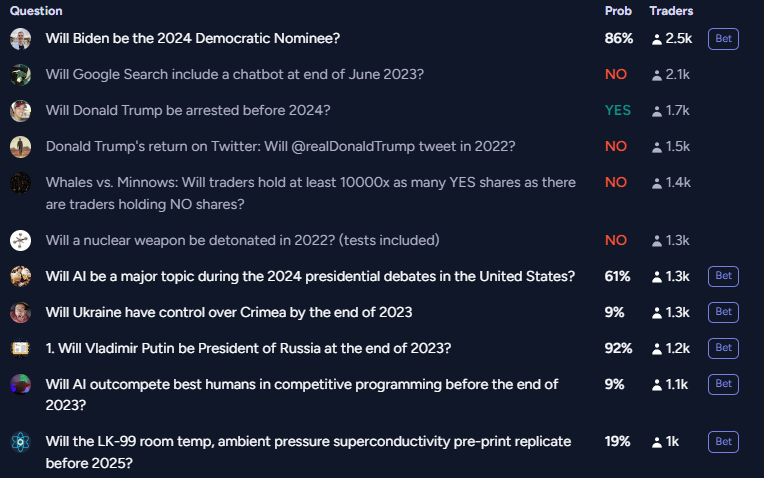Click avatar for Whales vs. Minnows market
Screen dimensions: 764x478
click(20, 183)
